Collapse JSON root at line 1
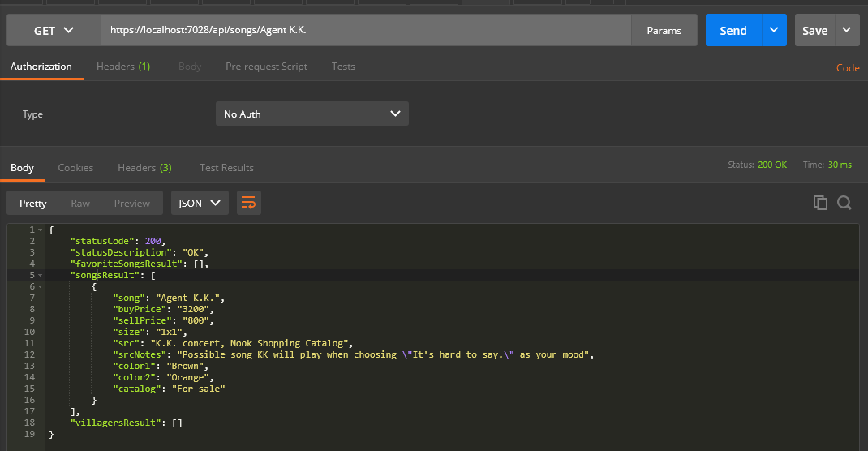The width and height of the screenshot is (868, 451). 41,230
